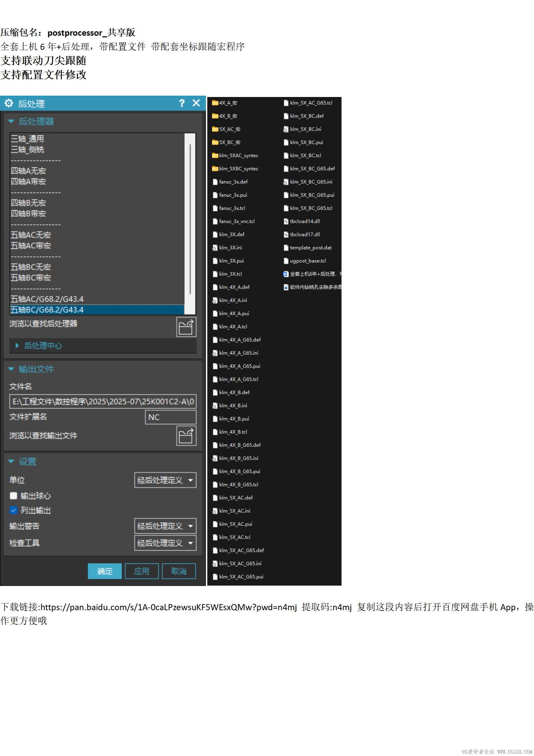Open the 4X_B_宏 folder

(225, 116)
